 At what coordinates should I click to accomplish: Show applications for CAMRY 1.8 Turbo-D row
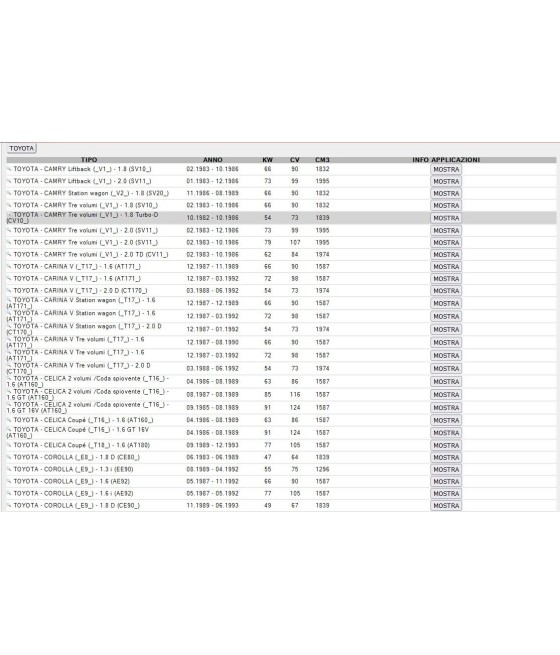pyautogui.click(x=446, y=218)
